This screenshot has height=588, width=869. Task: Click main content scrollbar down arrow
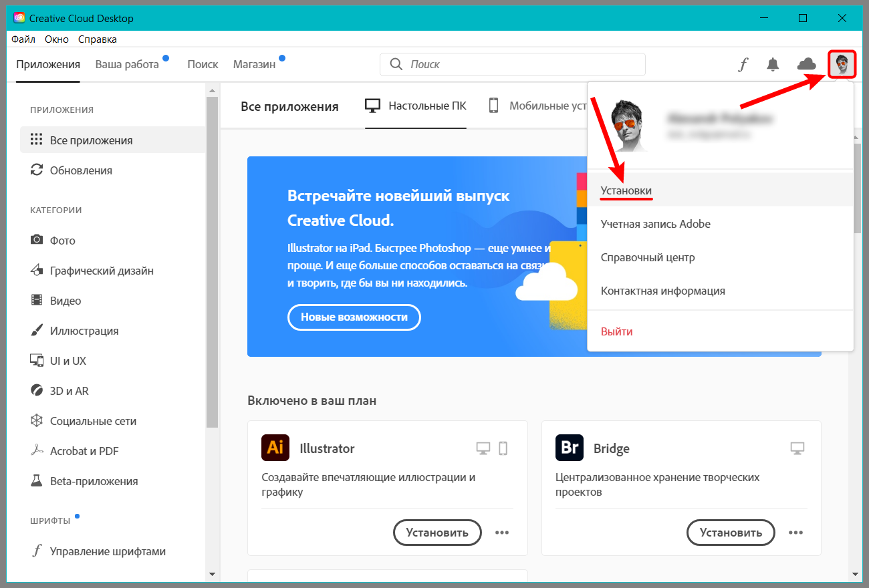(855, 573)
